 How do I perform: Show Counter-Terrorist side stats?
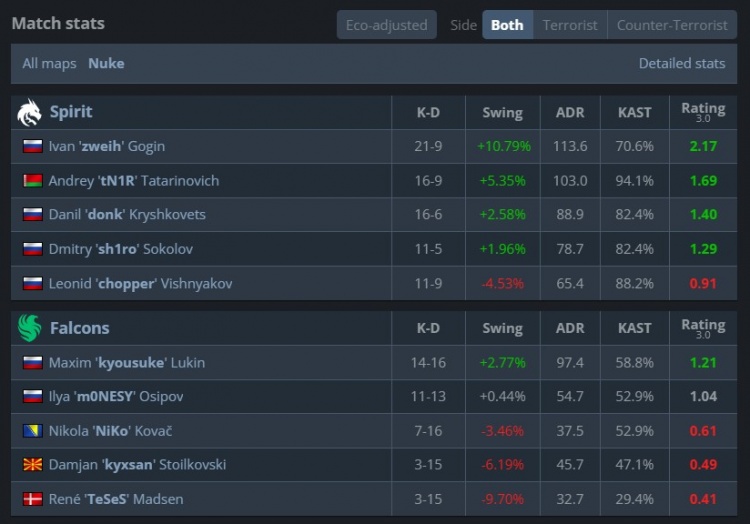tap(672, 25)
